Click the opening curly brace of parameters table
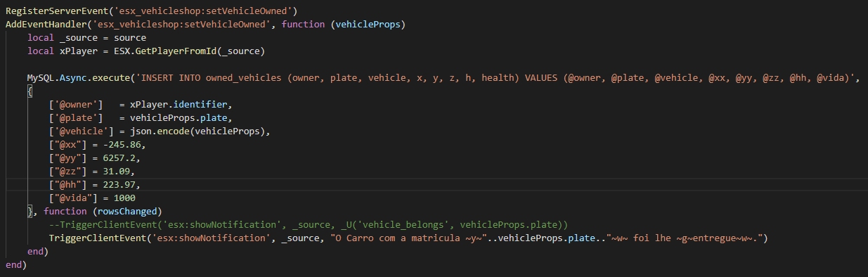This screenshot has height=277, width=868. [x=30, y=91]
